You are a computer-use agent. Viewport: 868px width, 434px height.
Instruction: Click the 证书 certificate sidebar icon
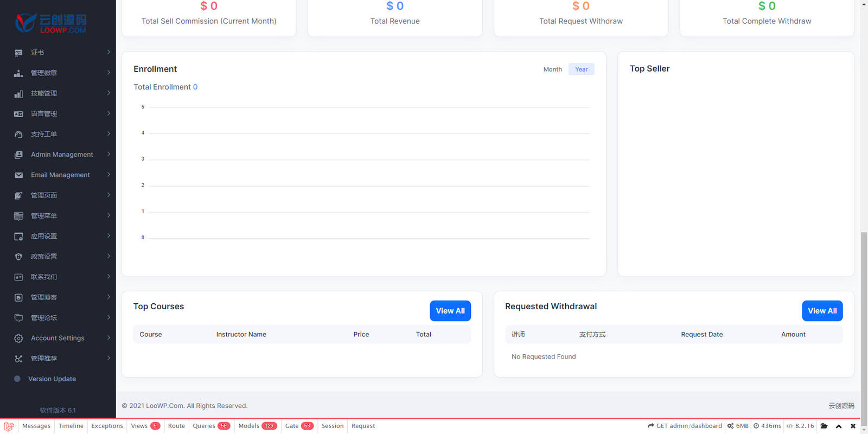tap(18, 53)
